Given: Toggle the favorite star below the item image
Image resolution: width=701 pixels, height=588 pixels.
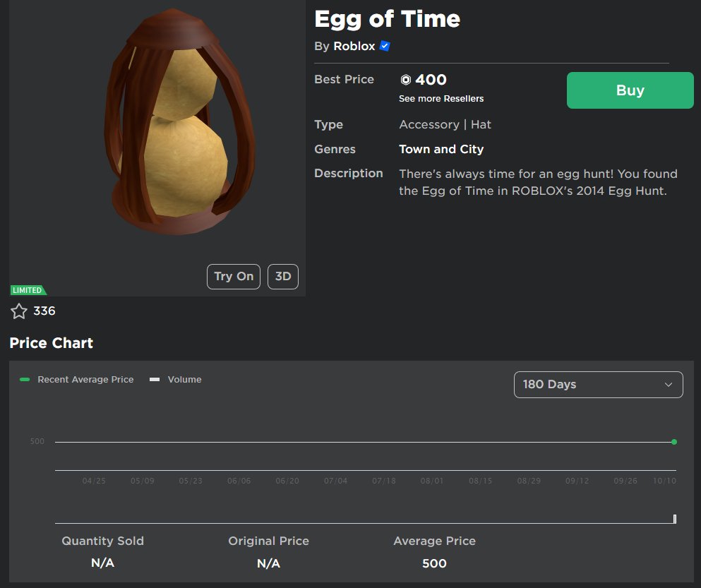Looking at the screenshot, I should coord(18,311).
